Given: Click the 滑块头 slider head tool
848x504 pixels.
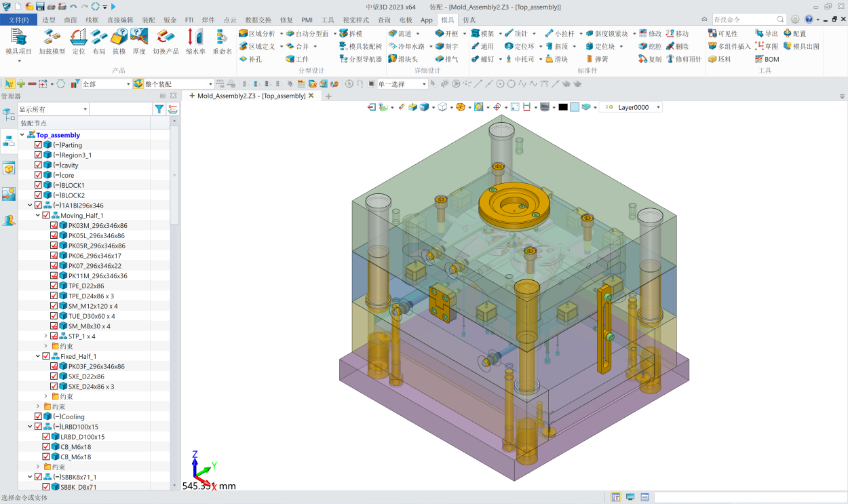Looking at the screenshot, I should tap(403, 59).
